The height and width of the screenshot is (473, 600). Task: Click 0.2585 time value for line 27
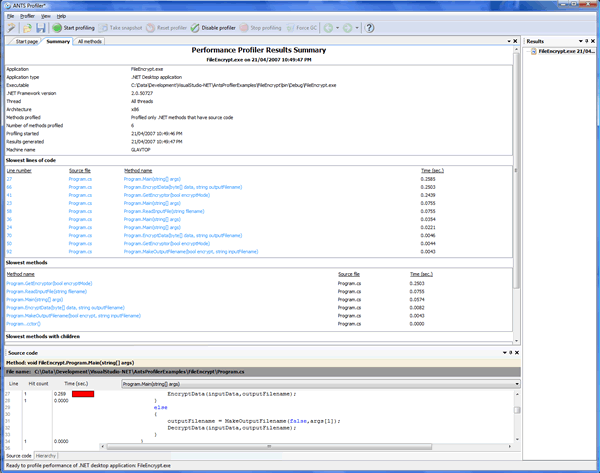(428, 179)
